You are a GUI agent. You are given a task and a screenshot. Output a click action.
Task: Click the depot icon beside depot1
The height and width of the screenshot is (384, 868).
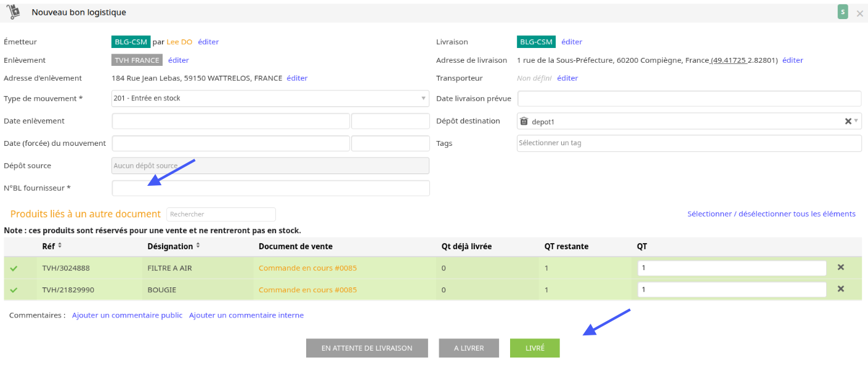tap(524, 121)
